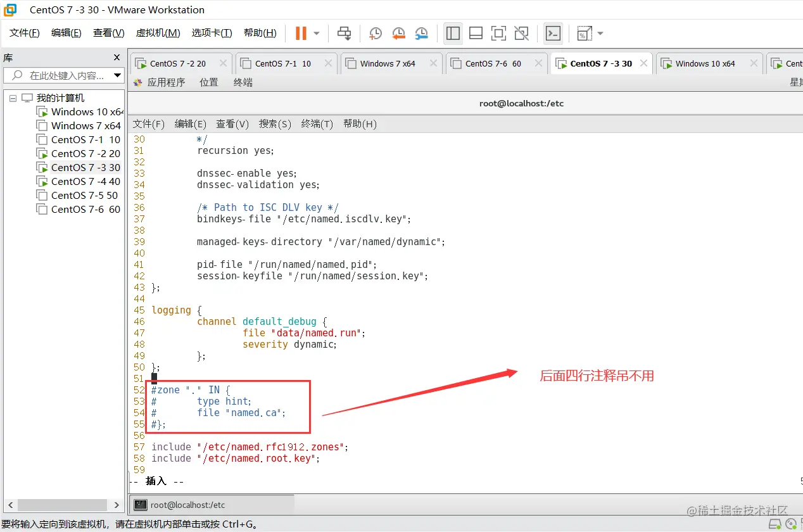
Task: Toggle the library sidebar panel icon
Action: [453, 33]
